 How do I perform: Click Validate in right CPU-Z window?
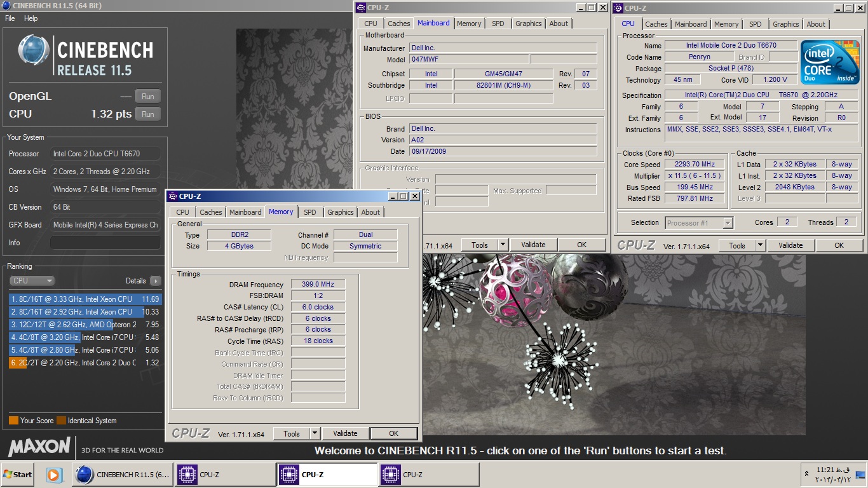pos(790,245)
